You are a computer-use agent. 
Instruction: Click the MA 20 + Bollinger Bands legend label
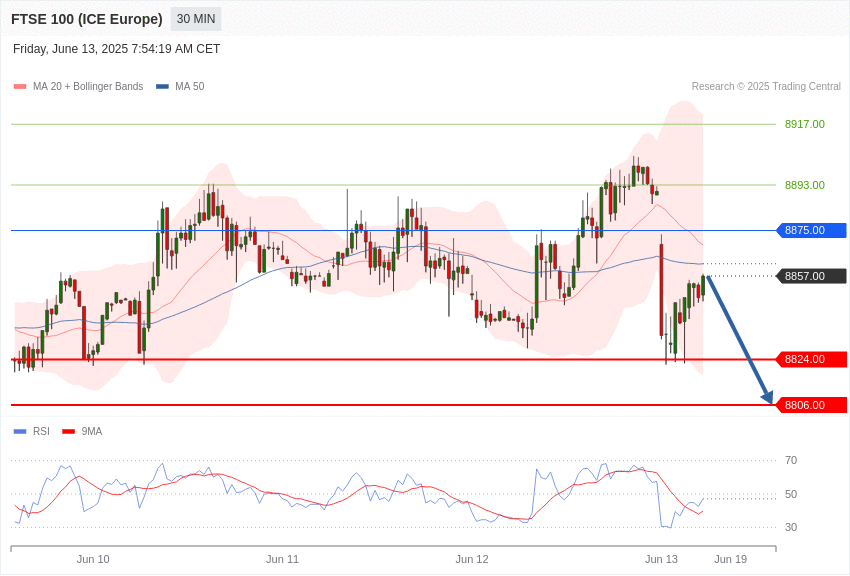point(88,87)
